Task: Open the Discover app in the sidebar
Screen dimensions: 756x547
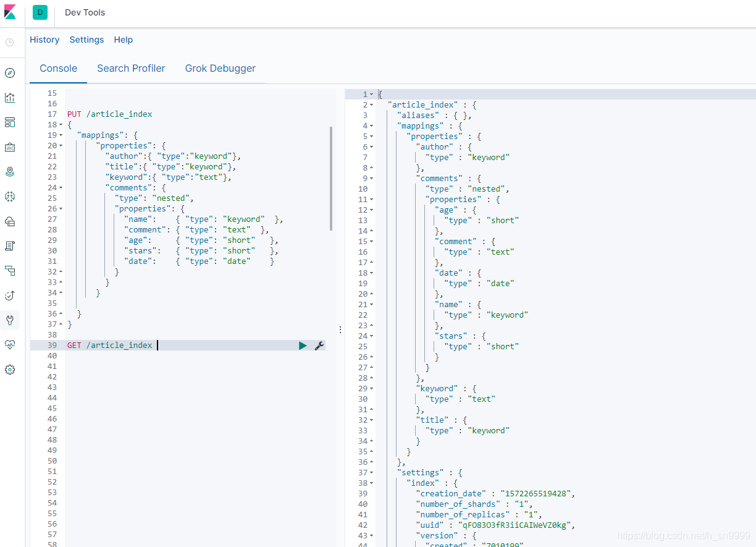Action: 9,72
